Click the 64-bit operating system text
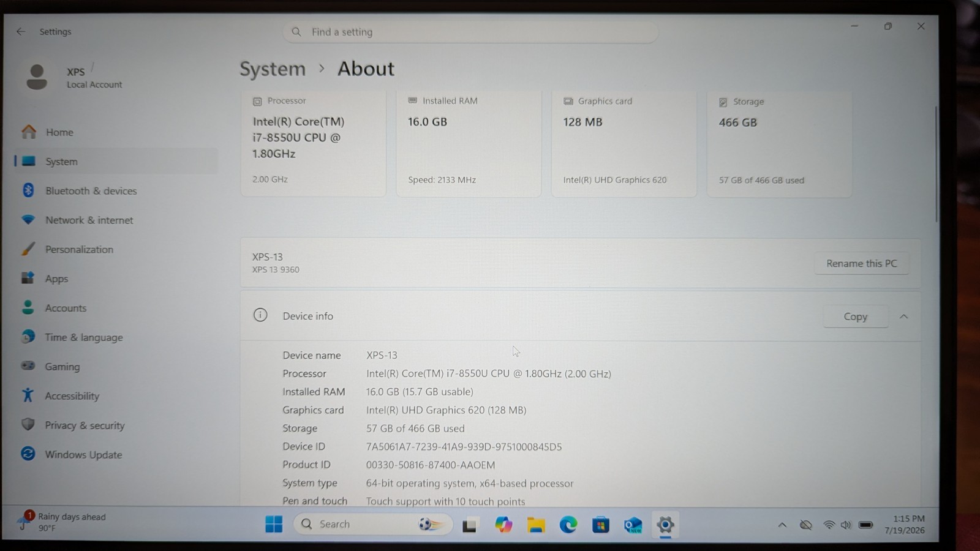The width and height of the screenshot is (980, 551). (x=470, y=483)
